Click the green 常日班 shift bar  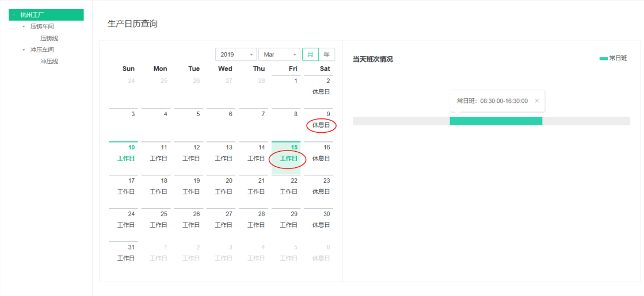click(496, 121)
